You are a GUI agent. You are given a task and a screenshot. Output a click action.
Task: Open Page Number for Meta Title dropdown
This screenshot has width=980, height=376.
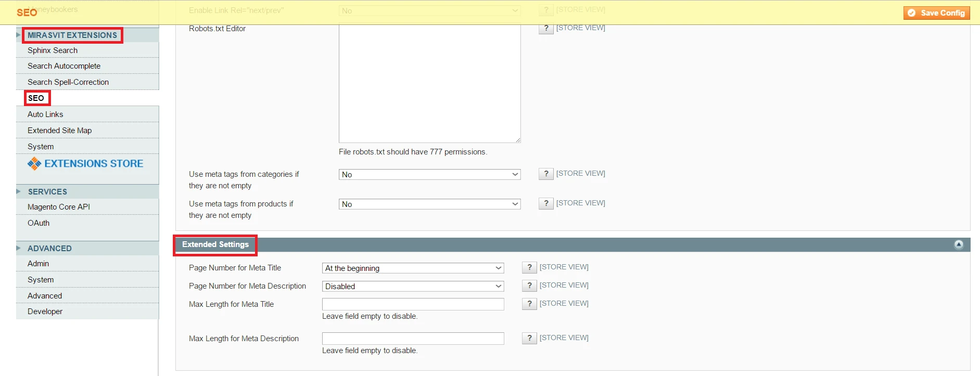point(413,268)
